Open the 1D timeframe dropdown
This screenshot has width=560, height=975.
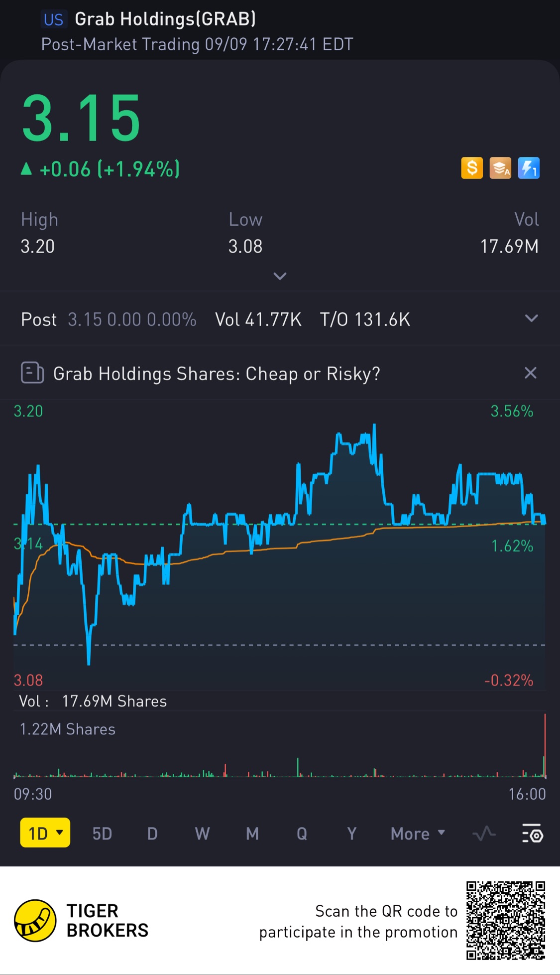tap(45, 833)
